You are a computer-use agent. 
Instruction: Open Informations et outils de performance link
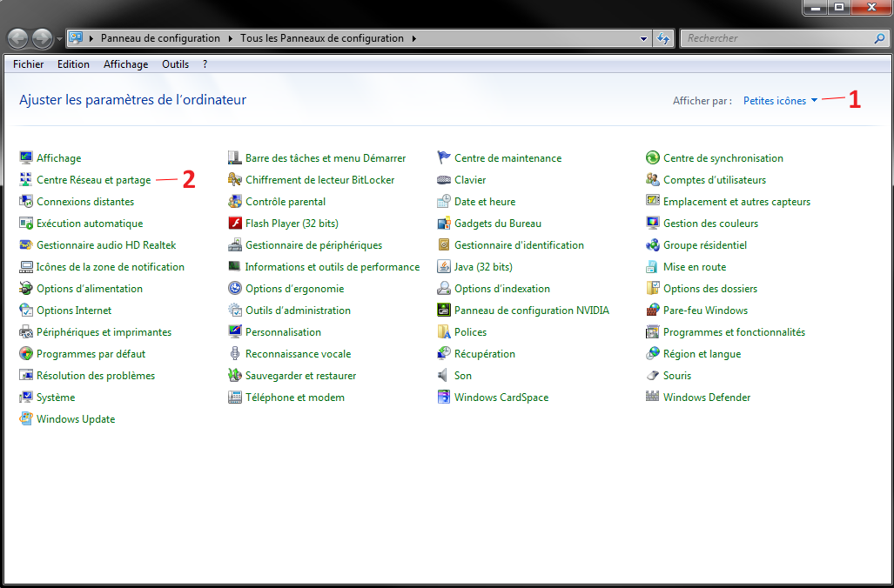coord(333,267)
